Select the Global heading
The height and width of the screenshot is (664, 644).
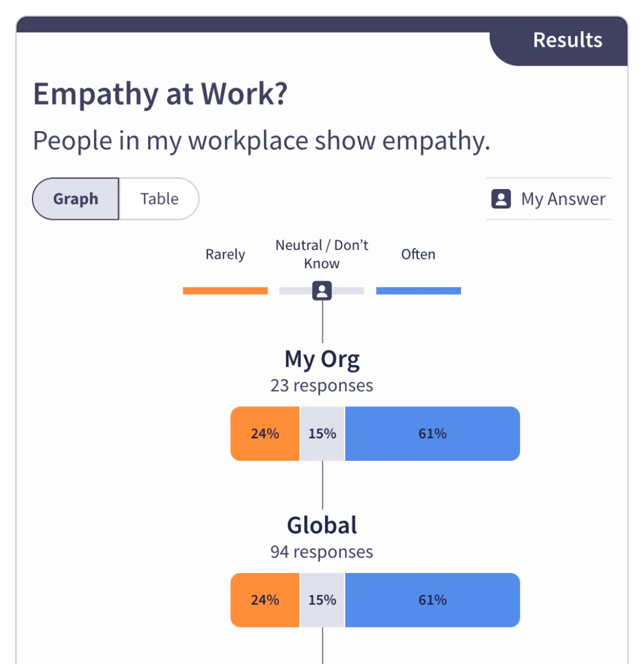pyautogui.click(x=322, y=525)
